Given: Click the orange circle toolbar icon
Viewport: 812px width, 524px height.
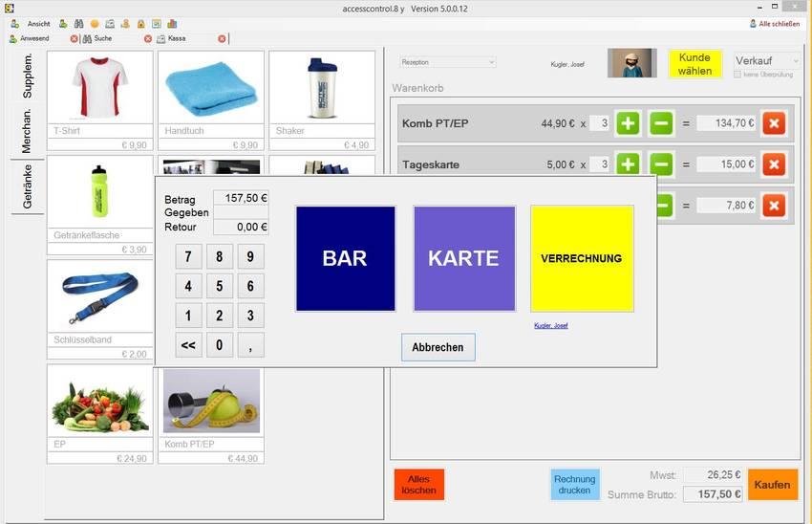Looking at the screenshot, I should tap(95, 24).
